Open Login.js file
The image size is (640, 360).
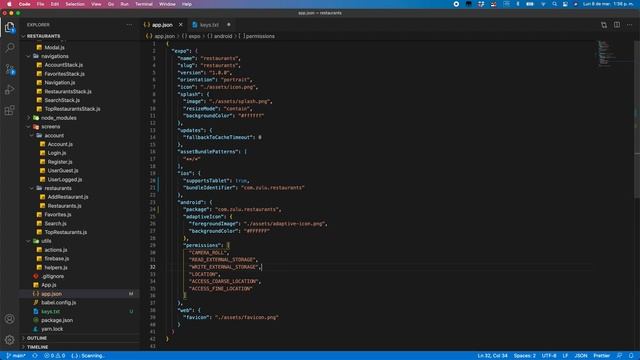[x=57, y=153]
